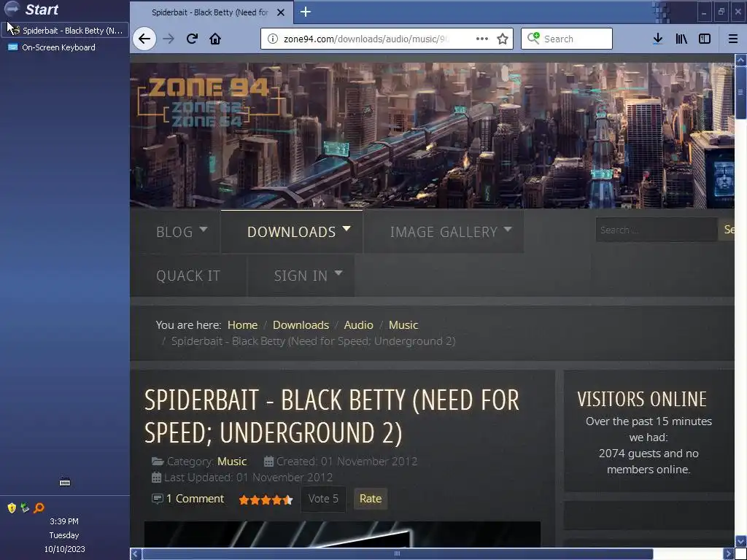Click the website search field
Screen dimensions: 747x560
point(656,230)
